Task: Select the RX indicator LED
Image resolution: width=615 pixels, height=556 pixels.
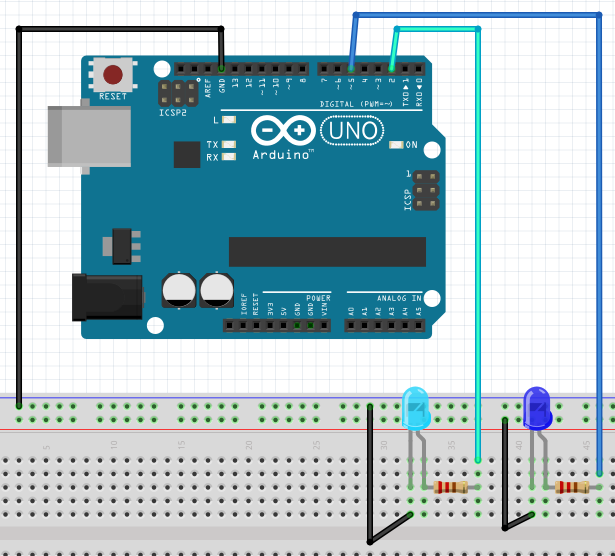Action: [x=230, y=157]
